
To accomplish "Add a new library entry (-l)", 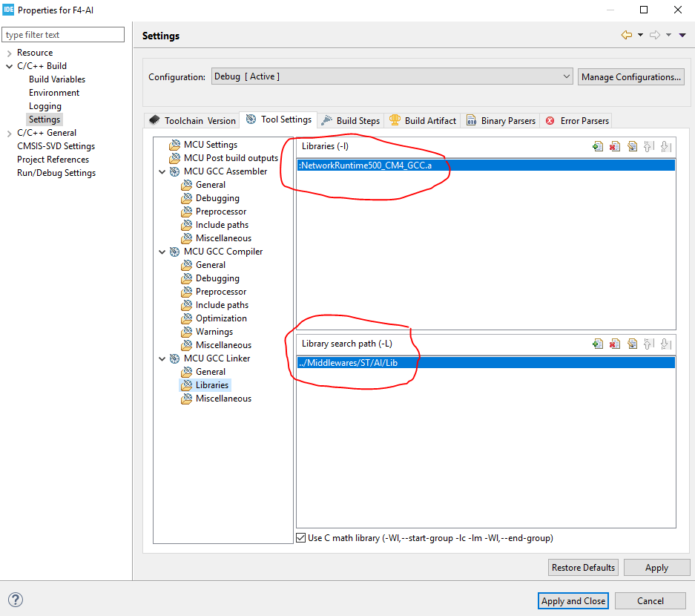I will tap(598, 146).
